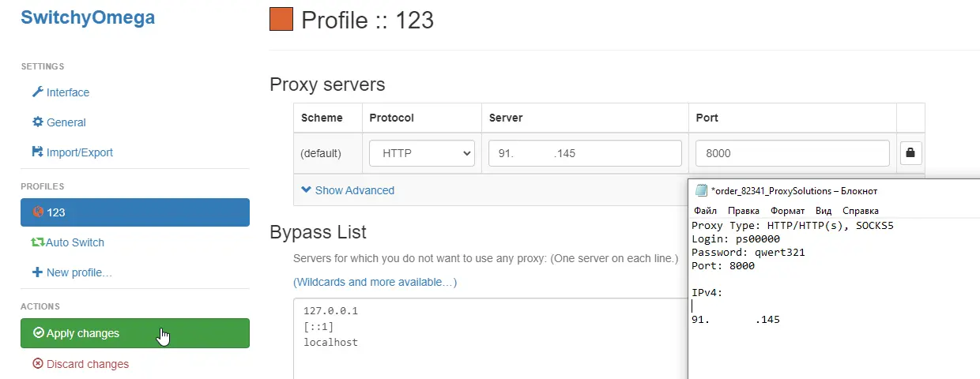Viewport: 980px width, 379px height.
Task: Click the wrench icon next to Interface
Action: (x=37, y=92)
